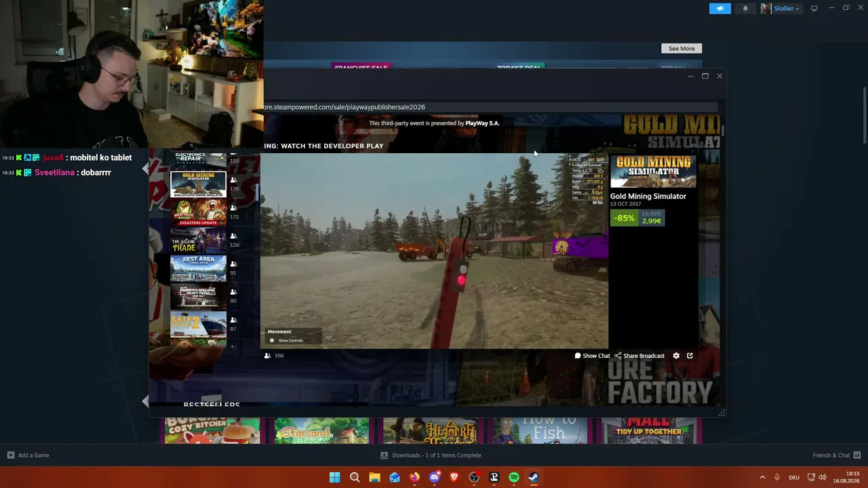The image size is (868, 488).
Task: Click the Steam store page scrollbar
Action: point(864,115)
